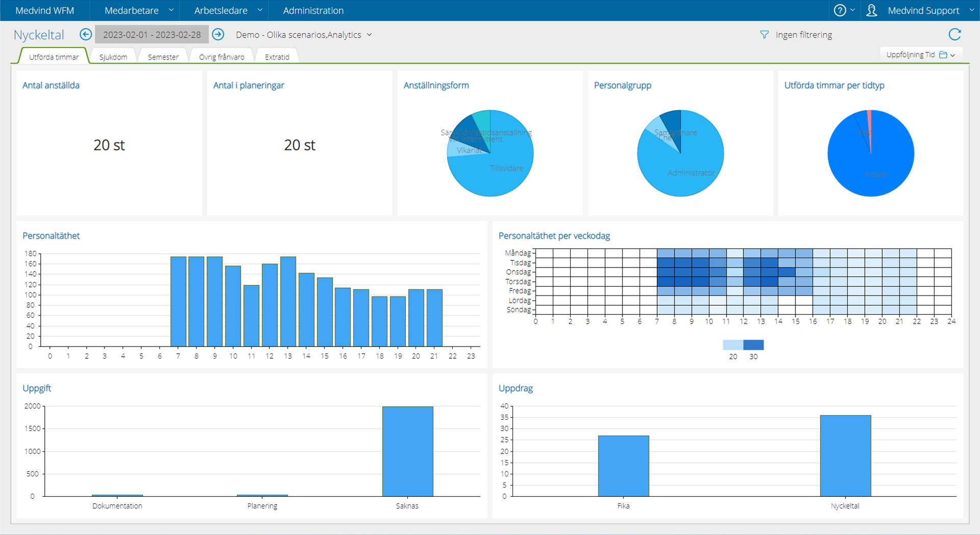Viewport: 980px width, 535px height.
Task: Click the refresh icon
Action: [955, 34]
